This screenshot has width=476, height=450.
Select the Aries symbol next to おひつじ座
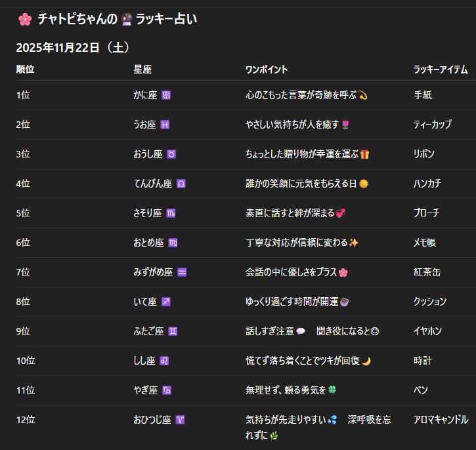[180, 420]
